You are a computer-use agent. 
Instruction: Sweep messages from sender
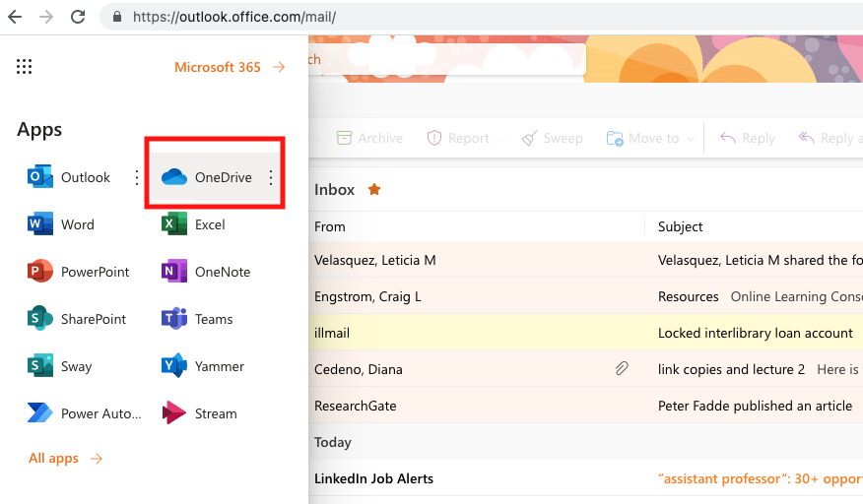tap(552, 138)
